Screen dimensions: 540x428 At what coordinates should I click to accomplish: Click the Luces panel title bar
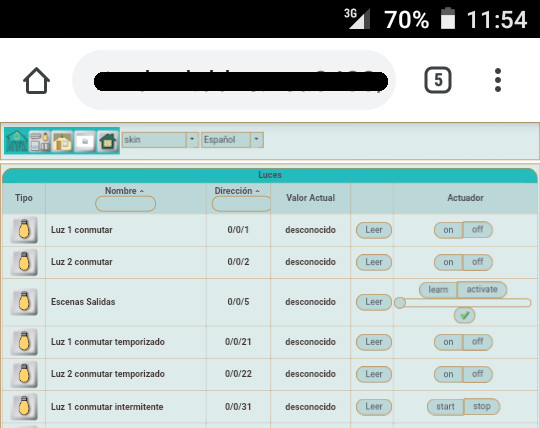pos(270,175)
